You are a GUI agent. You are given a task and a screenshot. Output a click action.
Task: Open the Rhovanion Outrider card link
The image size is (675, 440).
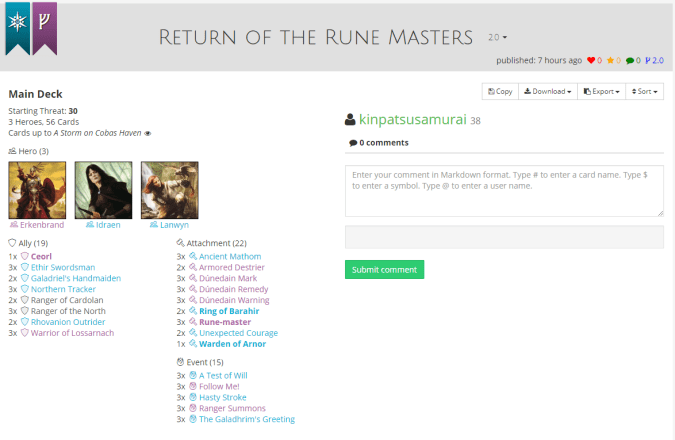pyautogui.click(x=68, y=322)
